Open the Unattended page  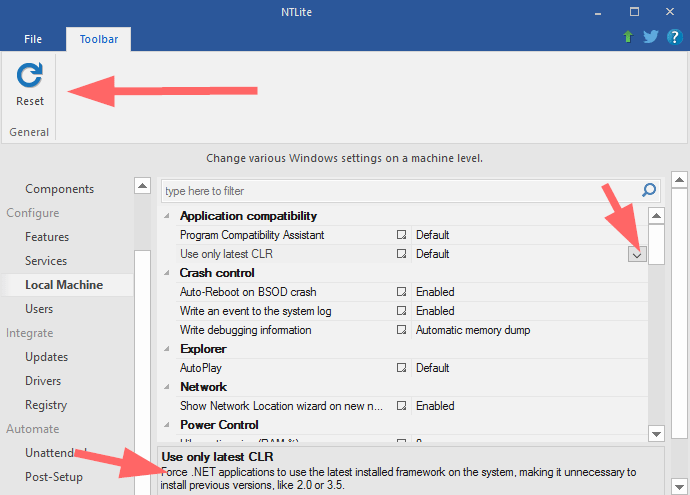click(56, 453)
